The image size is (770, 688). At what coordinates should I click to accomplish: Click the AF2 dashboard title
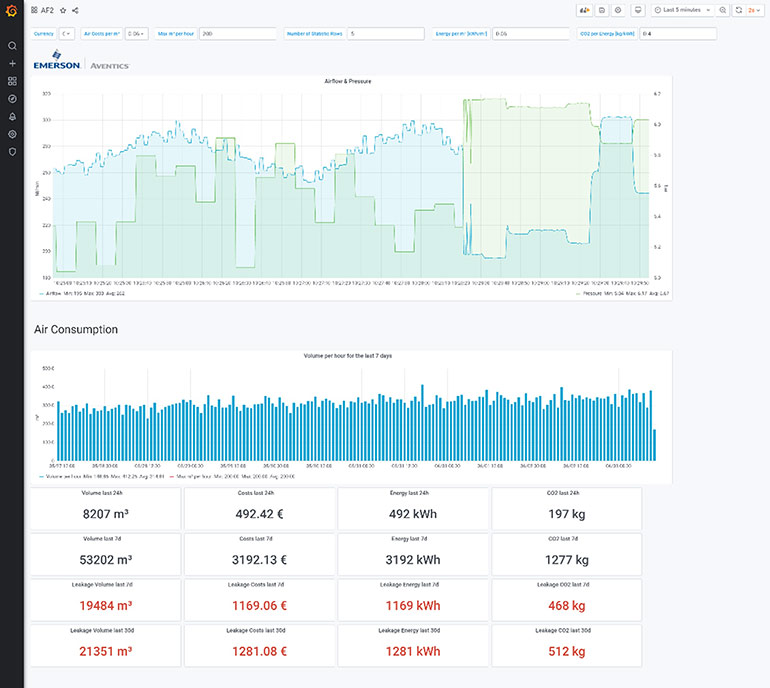(x=47, y=10)
